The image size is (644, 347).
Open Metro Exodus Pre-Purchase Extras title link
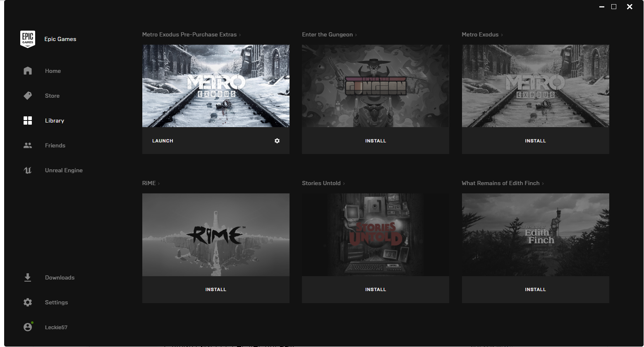click(189, 34)
